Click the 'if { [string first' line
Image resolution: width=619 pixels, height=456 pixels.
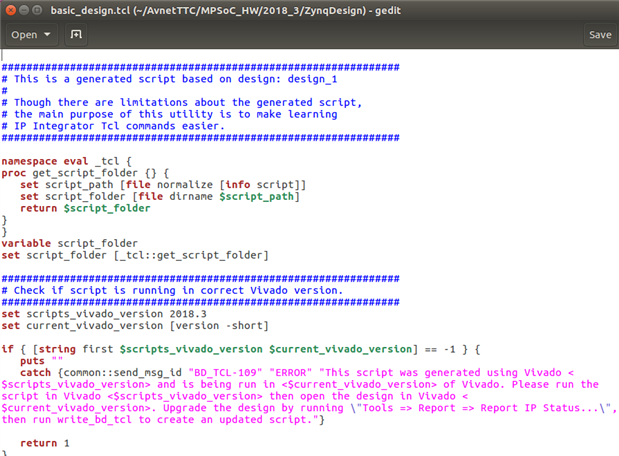[x=240, y=349]
